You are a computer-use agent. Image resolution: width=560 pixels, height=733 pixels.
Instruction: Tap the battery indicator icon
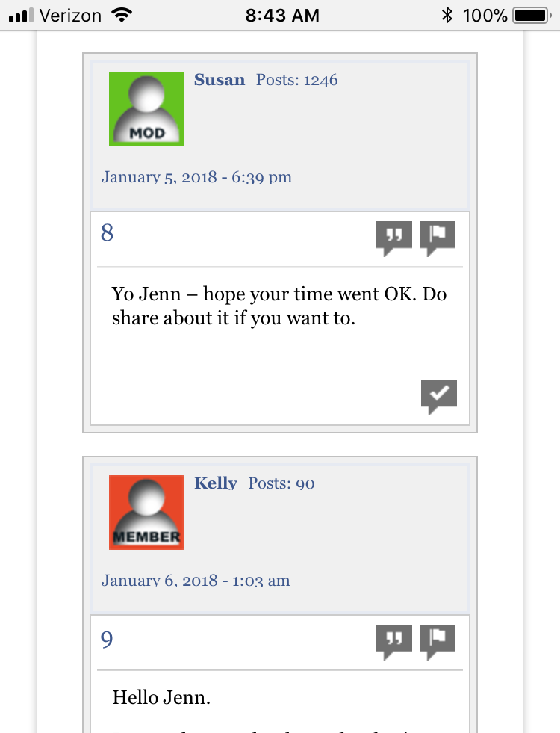(532, 16)
